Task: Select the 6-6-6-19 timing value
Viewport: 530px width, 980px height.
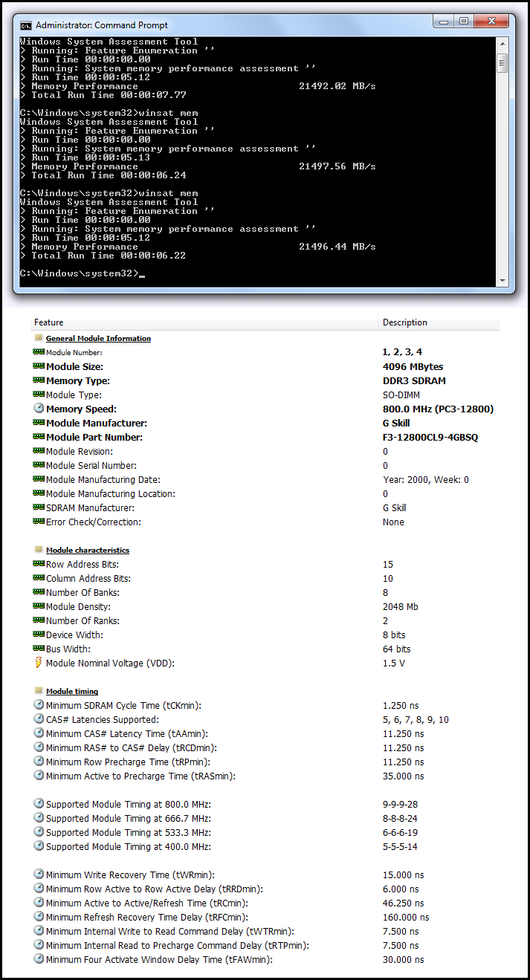Action: (400, 832)
